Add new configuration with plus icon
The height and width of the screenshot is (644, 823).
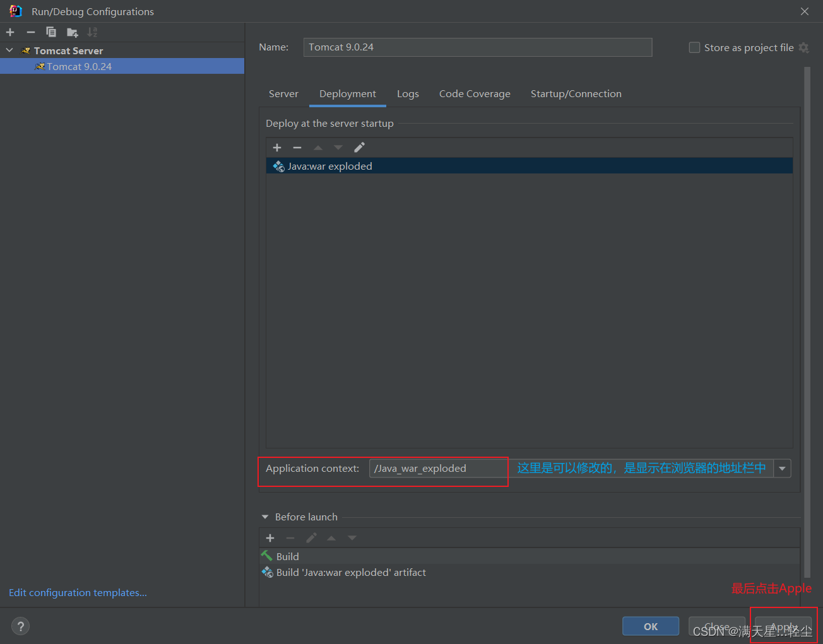coord(10,32)
